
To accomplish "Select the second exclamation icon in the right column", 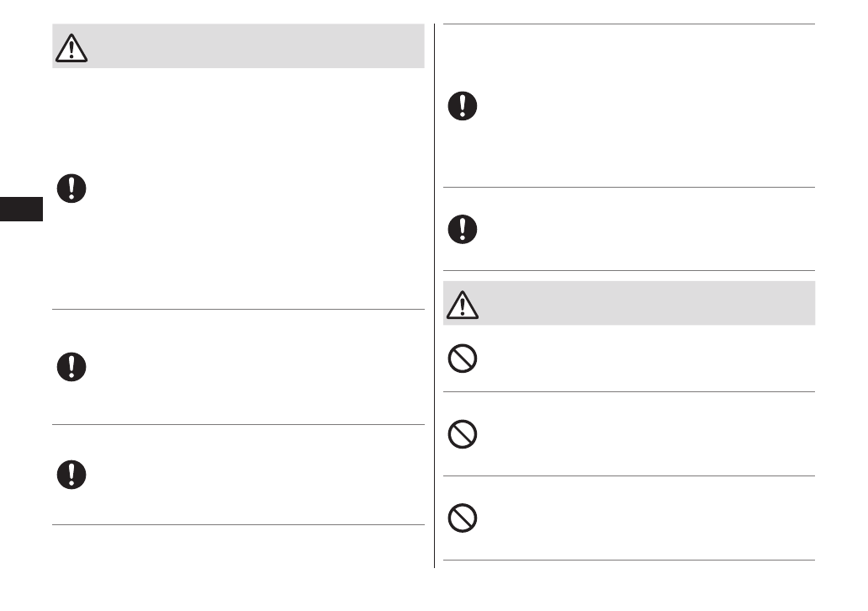I will 463,229.
